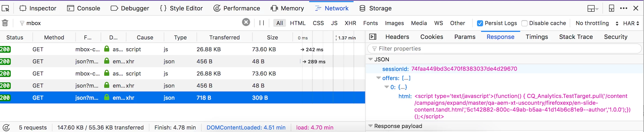Pause network recording
This screenshot has width=644, height=132.
tap(262, 23)
